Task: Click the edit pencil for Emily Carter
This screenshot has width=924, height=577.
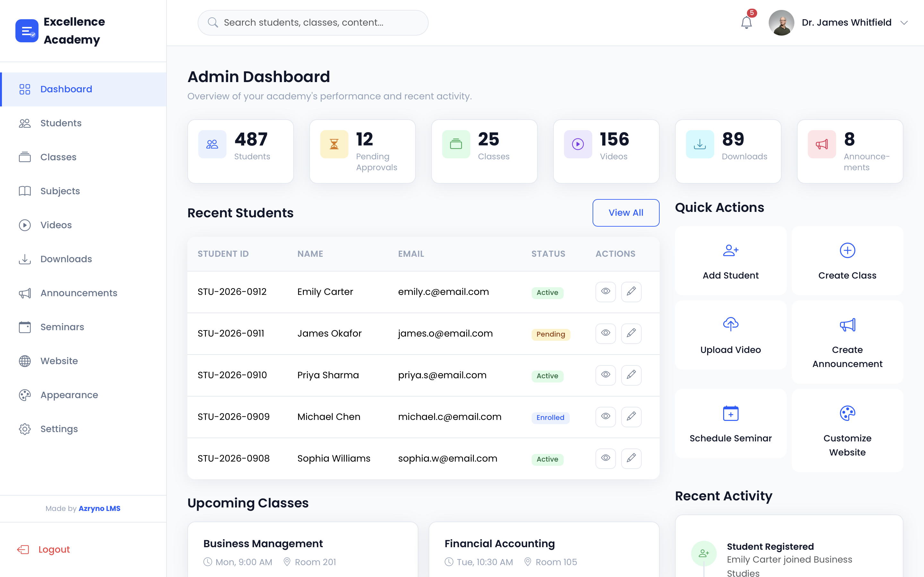Action: point(631,292)
